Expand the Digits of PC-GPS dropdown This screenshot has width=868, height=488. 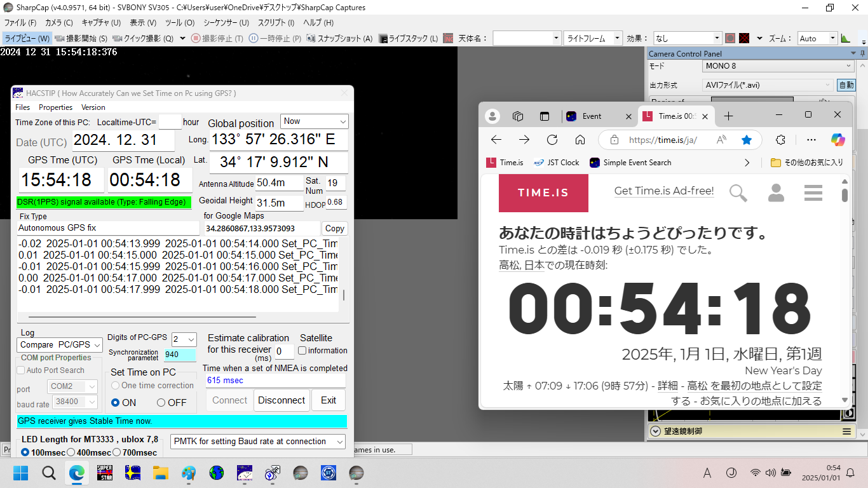tap(184, 340)
